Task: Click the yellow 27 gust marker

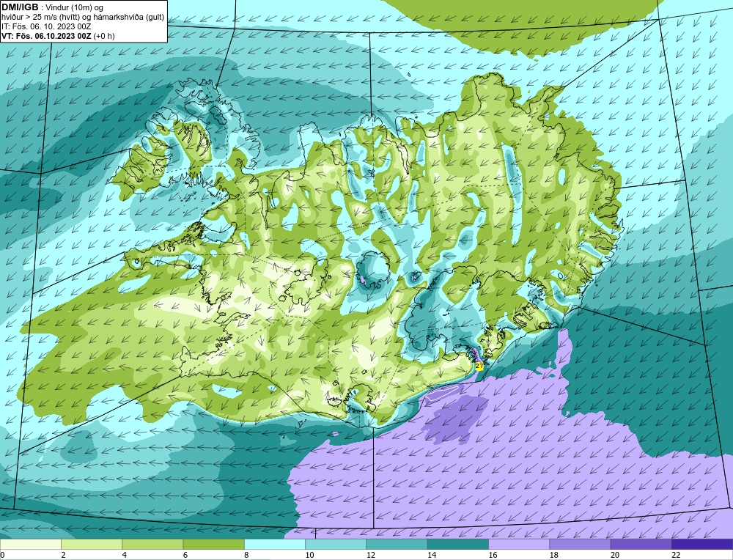Action: 479,366
